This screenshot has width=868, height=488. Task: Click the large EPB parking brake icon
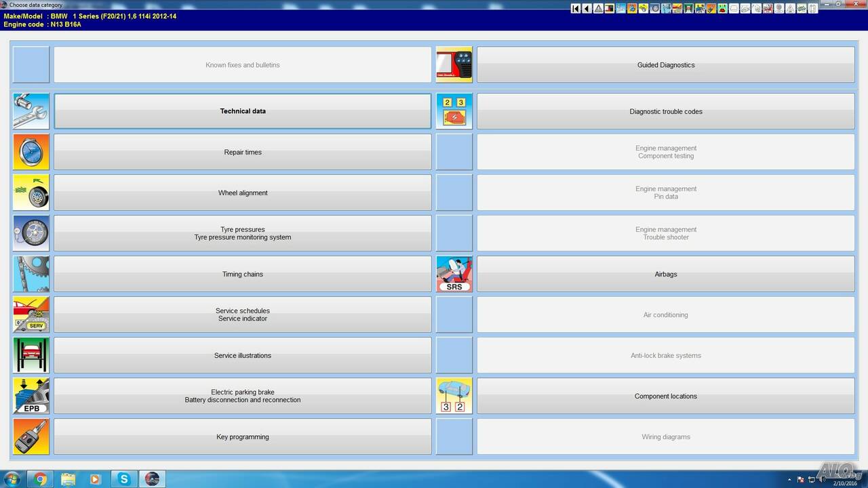[x=31, y=396]
